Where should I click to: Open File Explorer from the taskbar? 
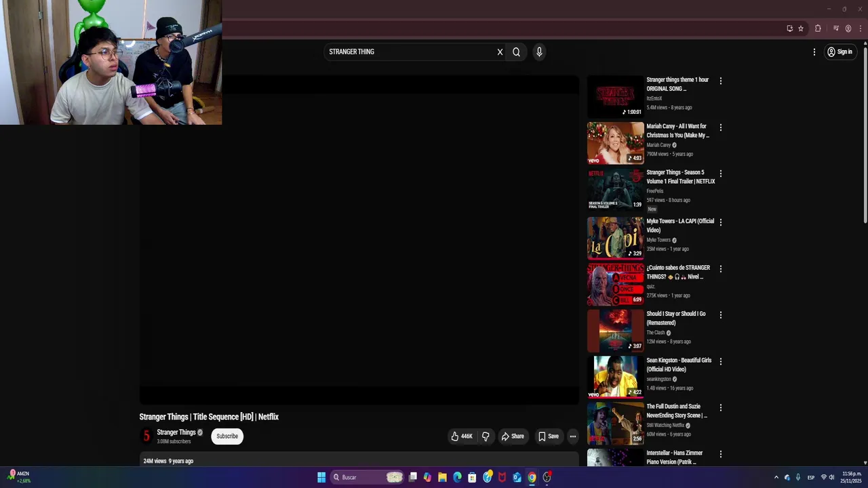click(442, 477)
